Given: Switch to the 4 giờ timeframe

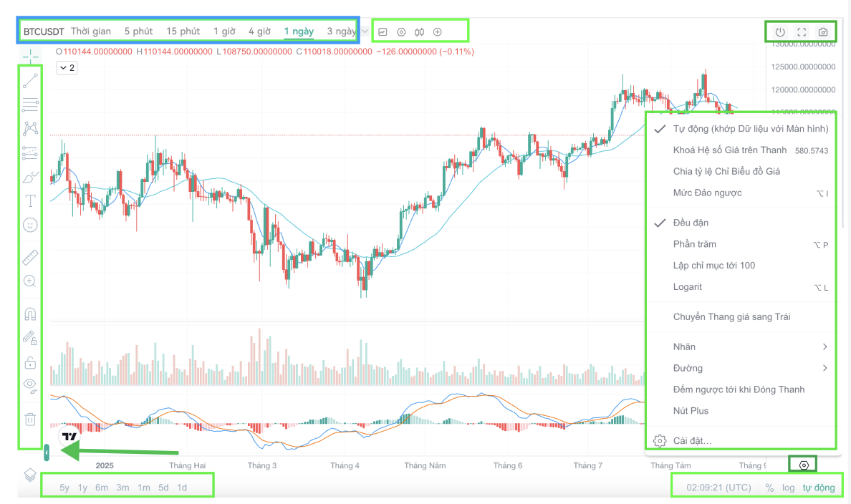Looking at the screenshot, I should 259,31.
